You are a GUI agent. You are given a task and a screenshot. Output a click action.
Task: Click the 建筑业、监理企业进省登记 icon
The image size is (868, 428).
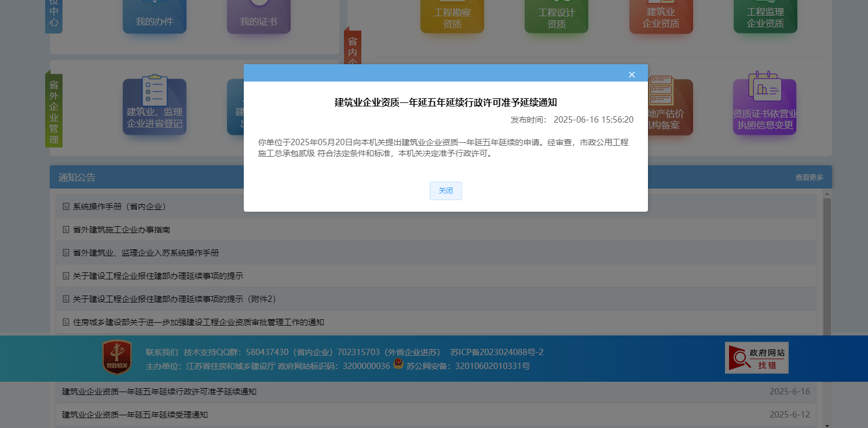coord(154,107)
